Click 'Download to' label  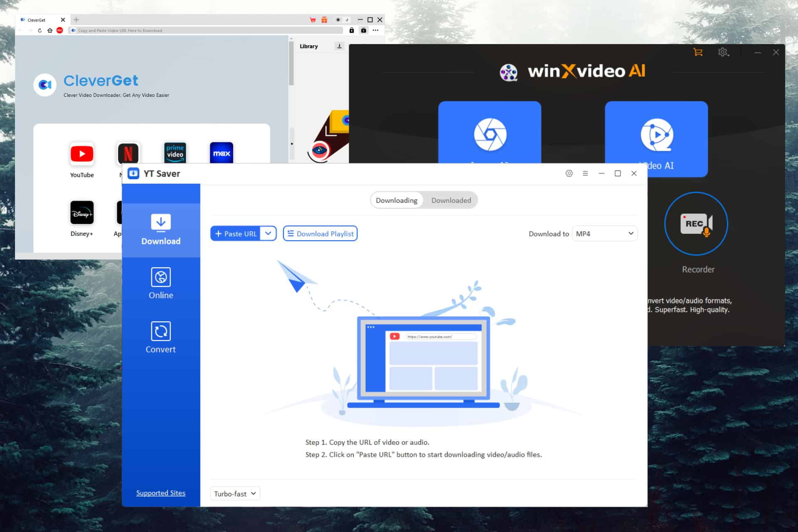(549, 234)
